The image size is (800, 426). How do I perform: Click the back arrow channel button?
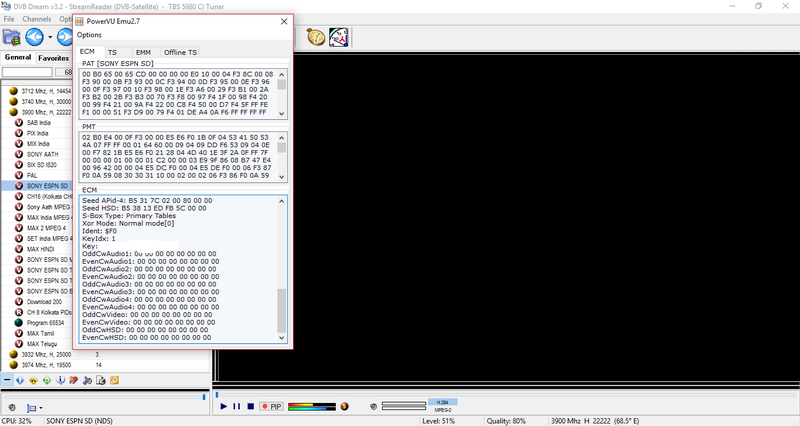pos(35,37)
